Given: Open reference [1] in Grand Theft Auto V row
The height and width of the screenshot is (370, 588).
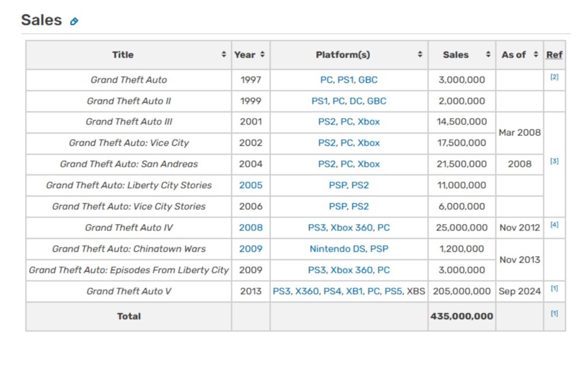Looking at the screenshot, I should [554, 289].
